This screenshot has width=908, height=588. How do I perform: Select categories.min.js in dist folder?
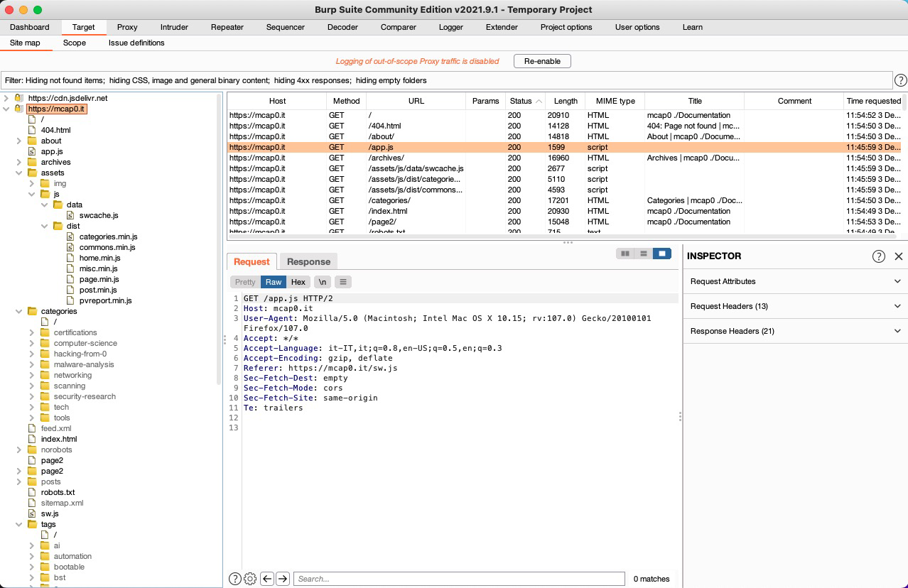[108, 236]
